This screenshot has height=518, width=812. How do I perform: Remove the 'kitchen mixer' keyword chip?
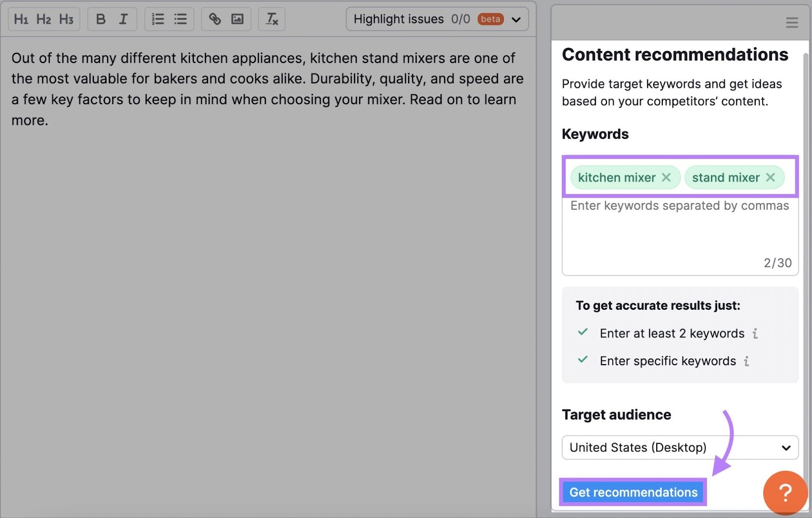(x=666, y=177)
